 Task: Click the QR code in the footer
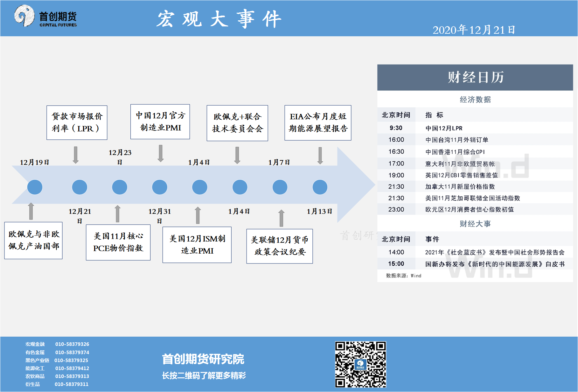[360, 364]
